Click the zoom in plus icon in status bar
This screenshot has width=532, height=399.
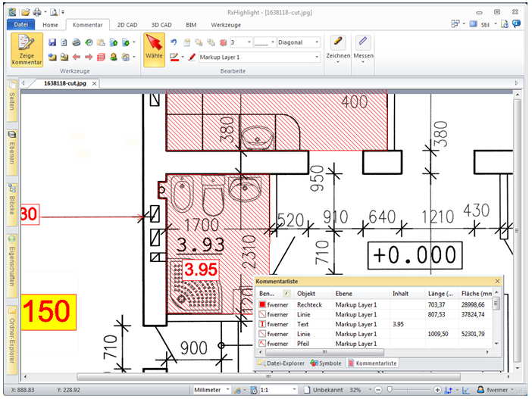[x=436, y=390]
